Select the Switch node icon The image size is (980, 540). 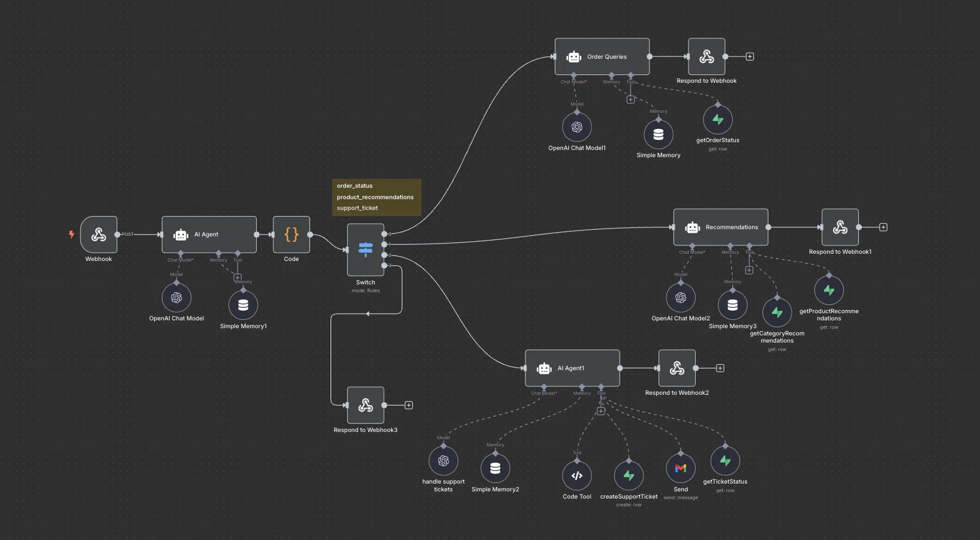[x=365, y=249]
